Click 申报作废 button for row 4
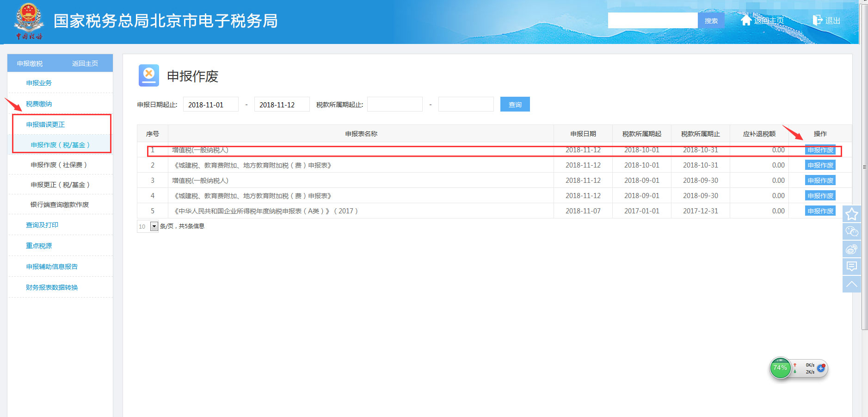The image size is (868, 417). (820, 196)
